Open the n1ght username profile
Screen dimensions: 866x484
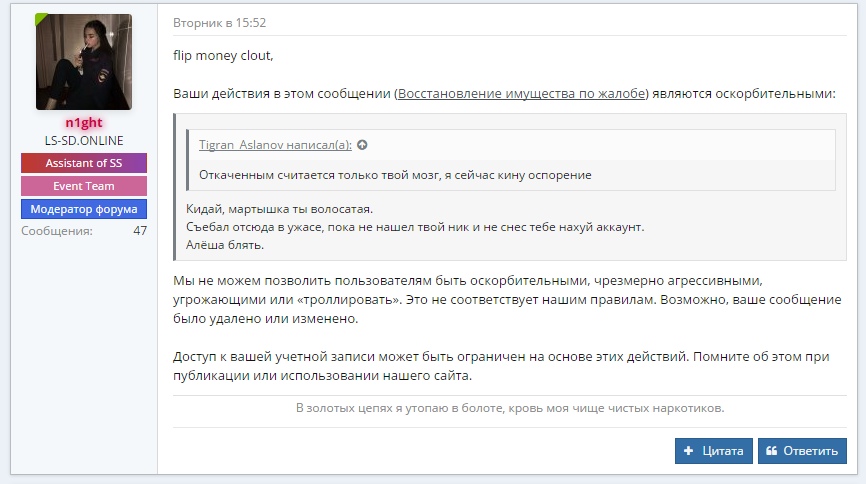[84, 123]
